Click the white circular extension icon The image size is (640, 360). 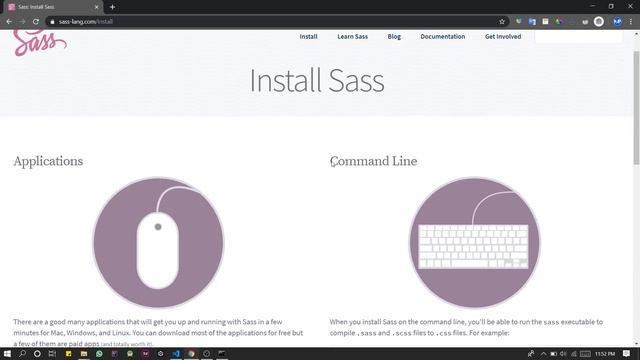point(599,22)
